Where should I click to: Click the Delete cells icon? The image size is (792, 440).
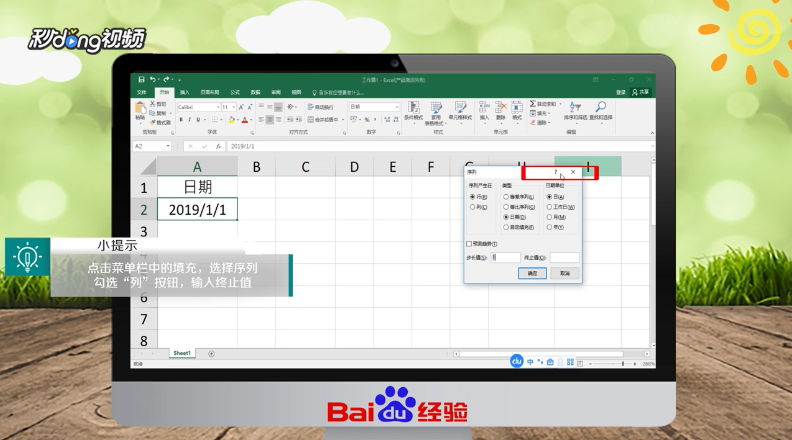[x=501, y=107]
